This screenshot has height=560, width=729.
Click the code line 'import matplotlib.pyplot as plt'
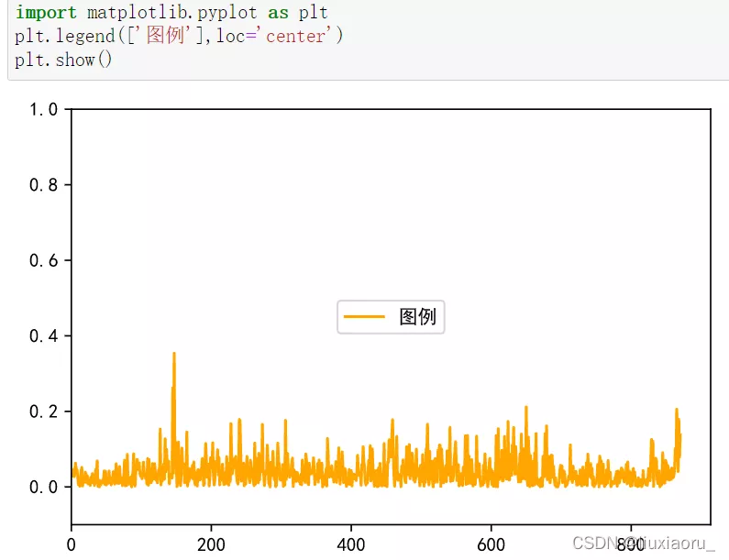(x=171, y=13)
